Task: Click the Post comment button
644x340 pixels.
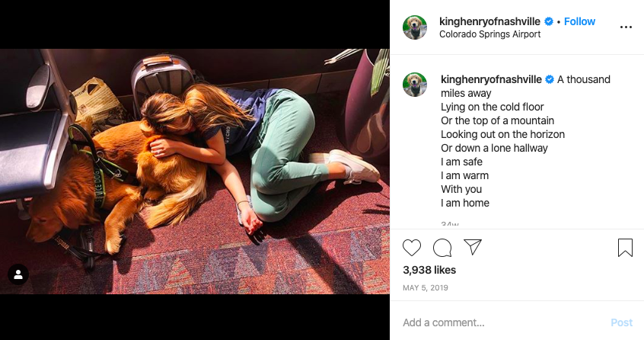Action: (x=621, y=322)
